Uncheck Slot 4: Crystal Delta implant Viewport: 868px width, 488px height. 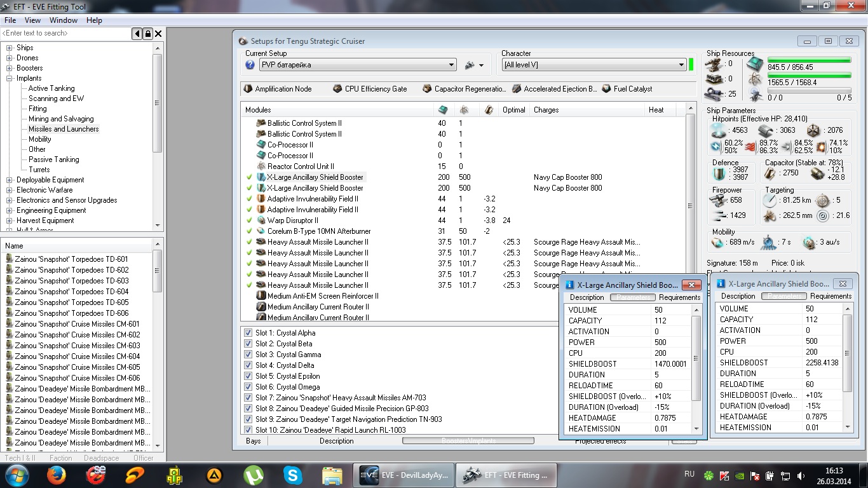coord(248,365)
